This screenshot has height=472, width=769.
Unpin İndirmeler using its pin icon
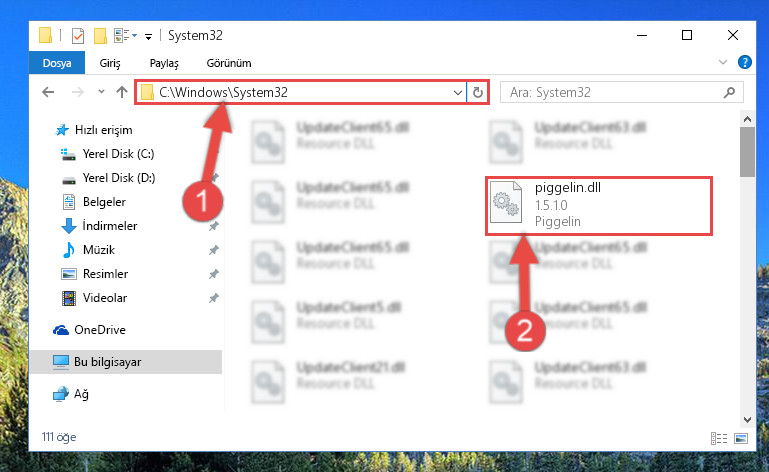(x=213, y=226)
